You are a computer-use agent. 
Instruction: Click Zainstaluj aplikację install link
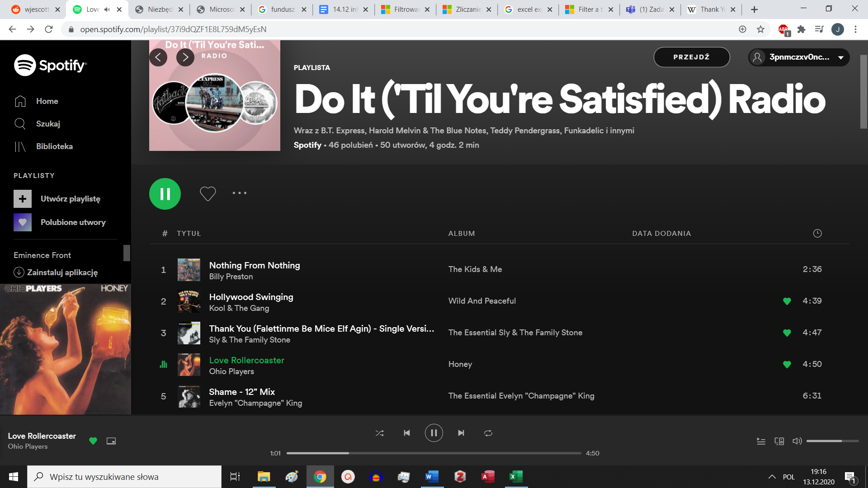click(x=56, y=272)
